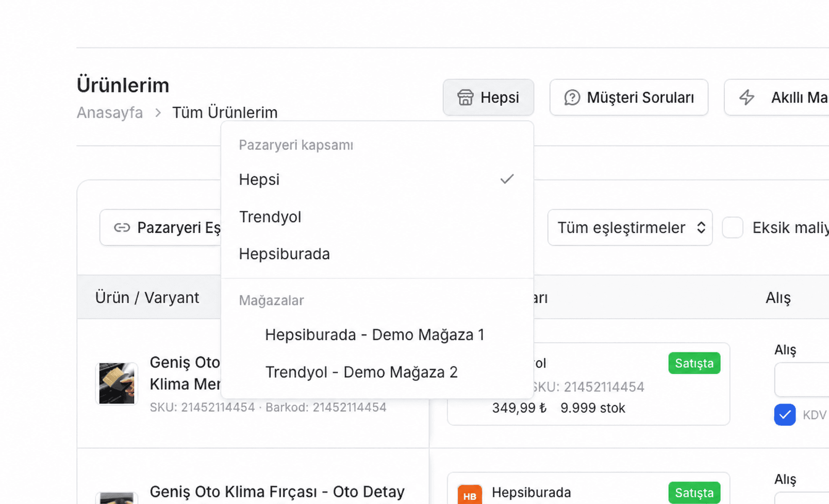Viewport: 829px width, 504px height.
Task: Click SKU: 21452114454 · Barkod text
Action: click(x=268, y=407)
